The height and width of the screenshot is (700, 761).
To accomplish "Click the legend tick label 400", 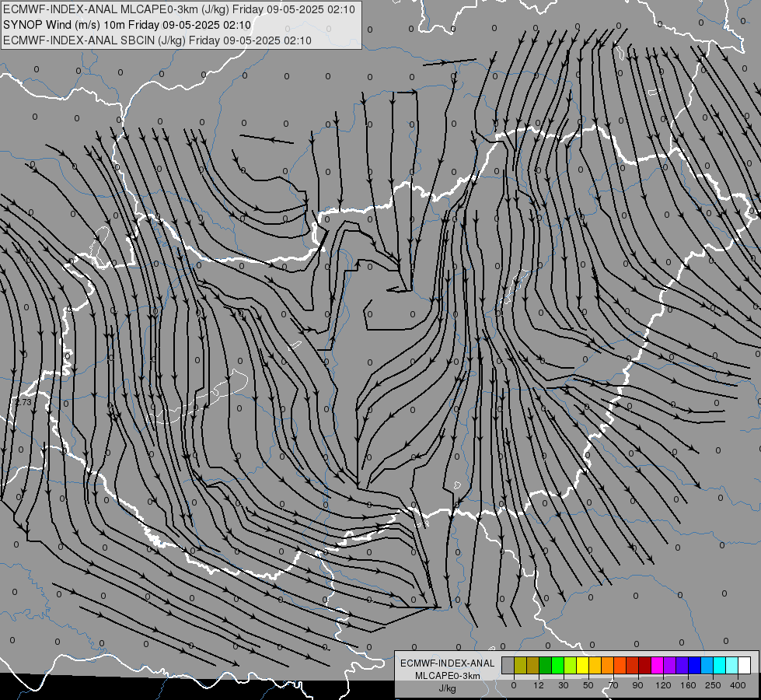I will pos(738,685).
